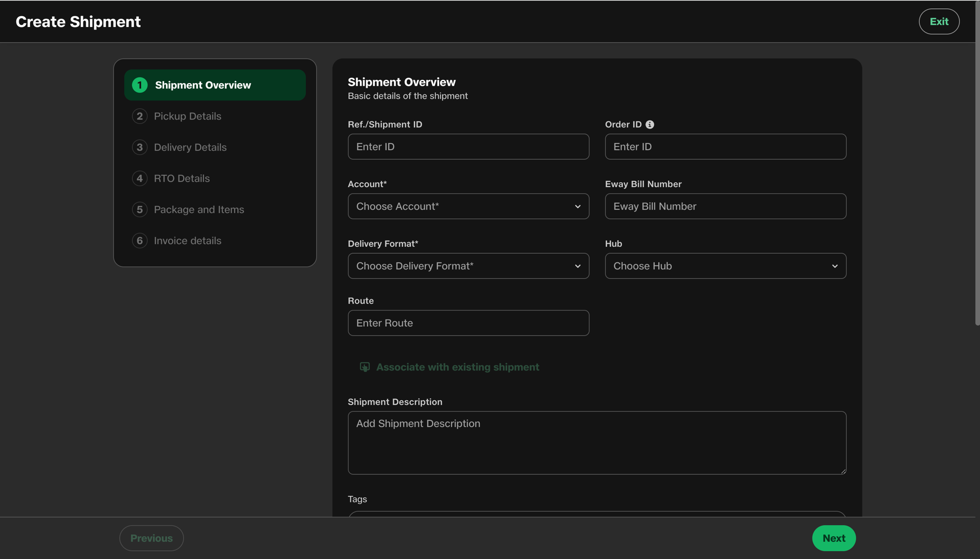Screen dimensions: 980x559
Task: Click step 4 number circle
Action: tap(140, 178)
